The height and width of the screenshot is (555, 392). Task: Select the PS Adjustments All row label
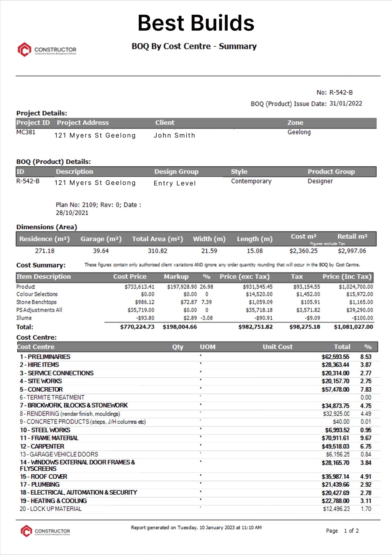tap(39, 310)
